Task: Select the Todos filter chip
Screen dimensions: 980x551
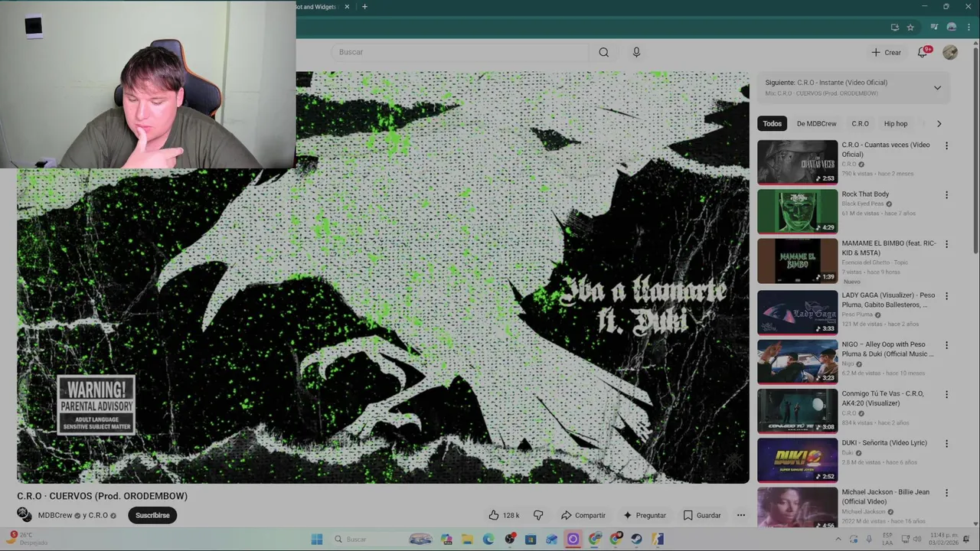Action: tap(772, 123)
